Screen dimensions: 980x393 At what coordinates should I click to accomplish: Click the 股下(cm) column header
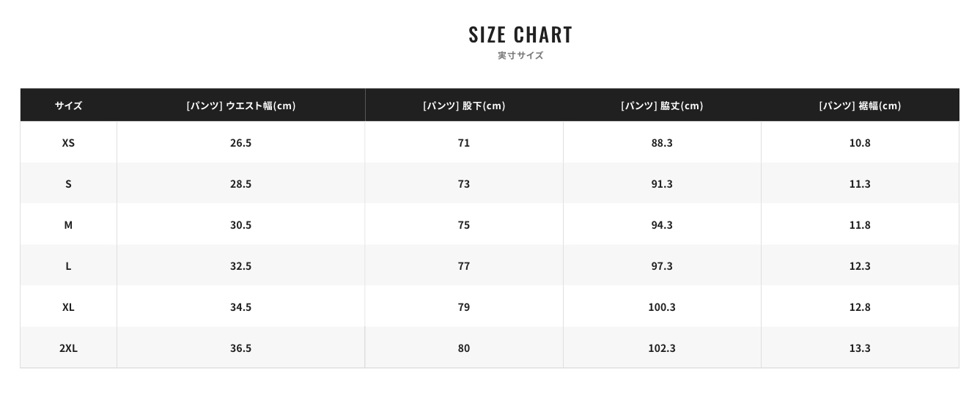click(x=464, y=106)
